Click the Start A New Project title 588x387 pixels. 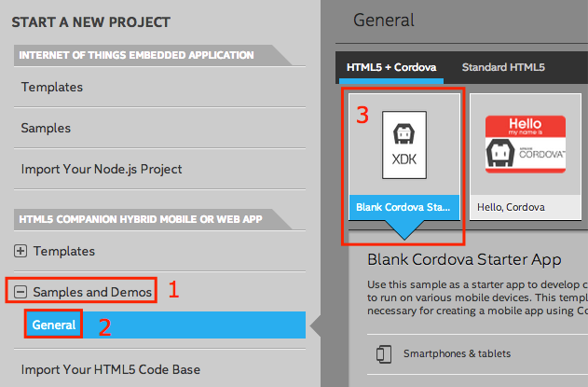click(91, 22)
